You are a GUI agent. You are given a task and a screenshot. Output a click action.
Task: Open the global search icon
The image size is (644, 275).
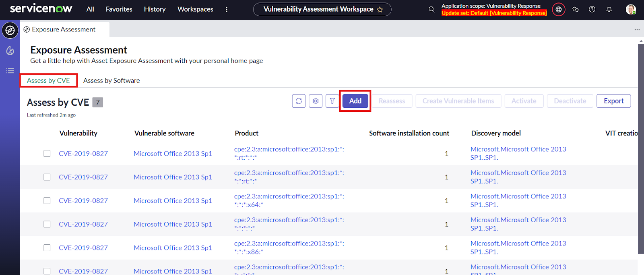(x=431, y=9)
